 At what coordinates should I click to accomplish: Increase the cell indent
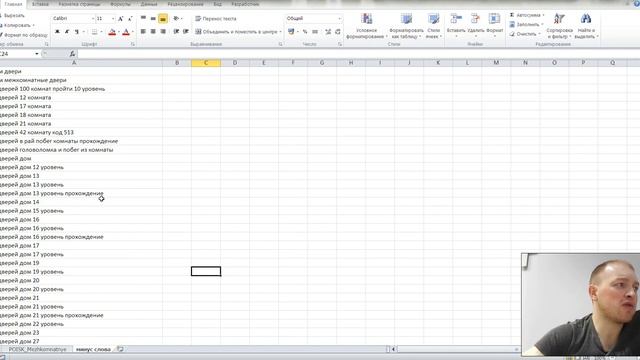coord(186,31)
